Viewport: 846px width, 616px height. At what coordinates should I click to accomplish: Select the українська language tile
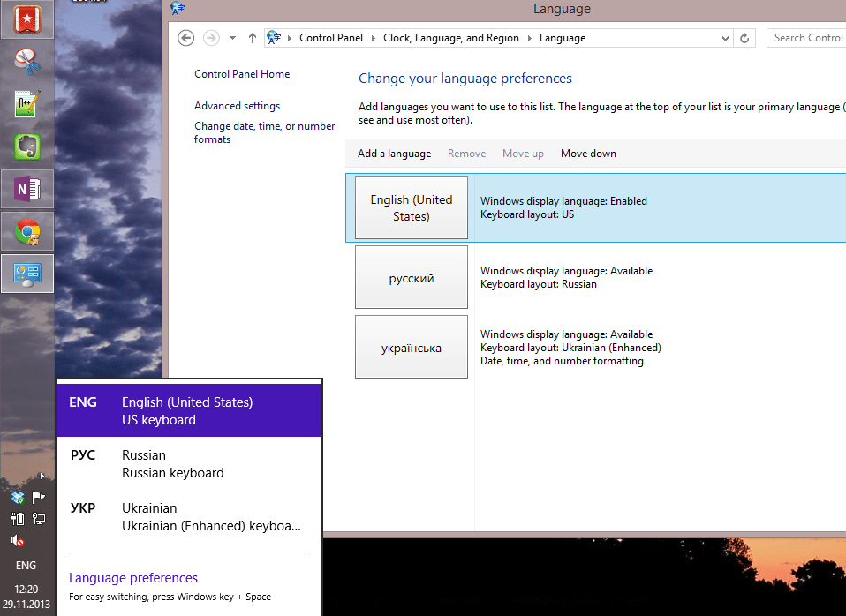(412, 347)
